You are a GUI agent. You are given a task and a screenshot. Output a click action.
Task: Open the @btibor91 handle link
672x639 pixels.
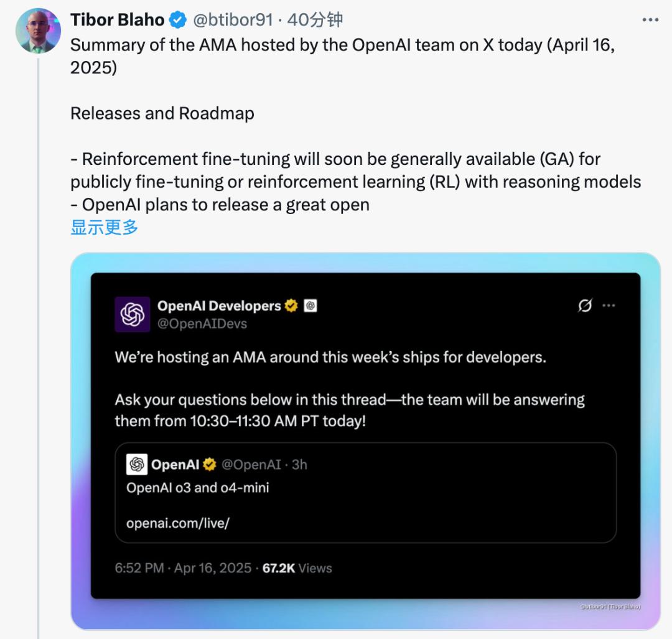(233, 20)
